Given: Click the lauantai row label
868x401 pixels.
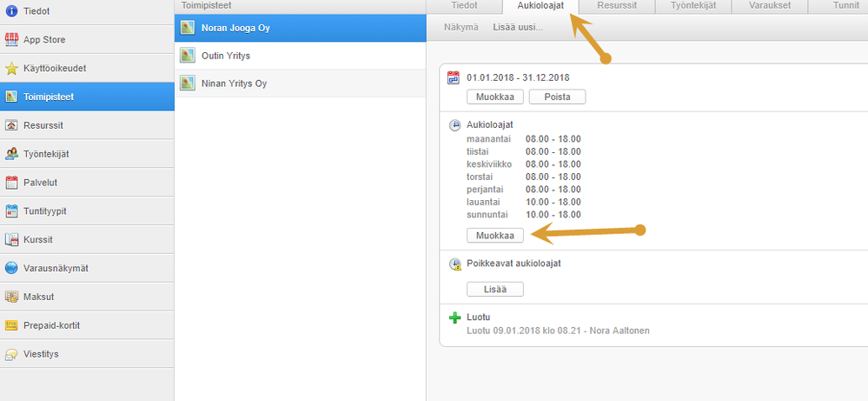Looking at the screenshot, I should [485, 202].
